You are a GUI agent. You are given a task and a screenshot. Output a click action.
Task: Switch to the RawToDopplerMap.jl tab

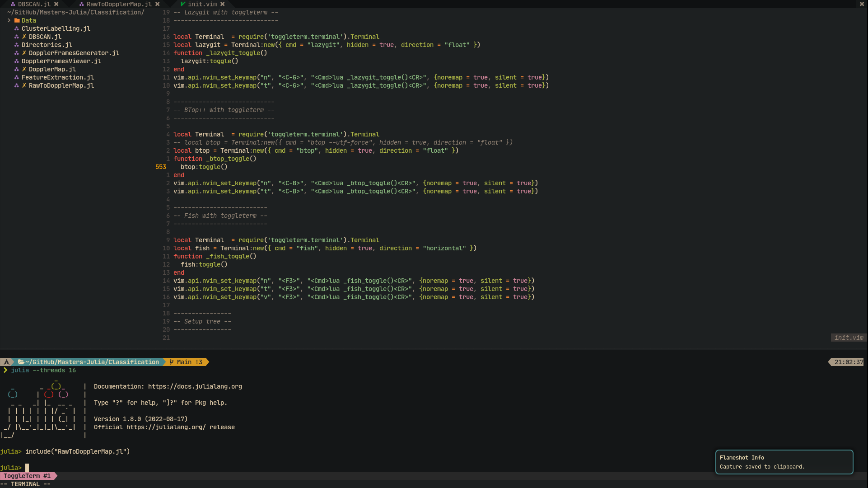click(119, 4)
